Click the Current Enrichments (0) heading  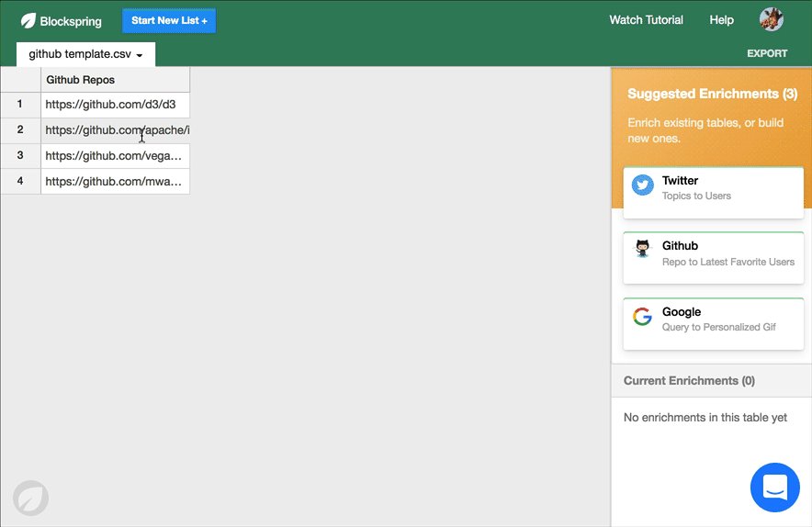tap(689, 380)
